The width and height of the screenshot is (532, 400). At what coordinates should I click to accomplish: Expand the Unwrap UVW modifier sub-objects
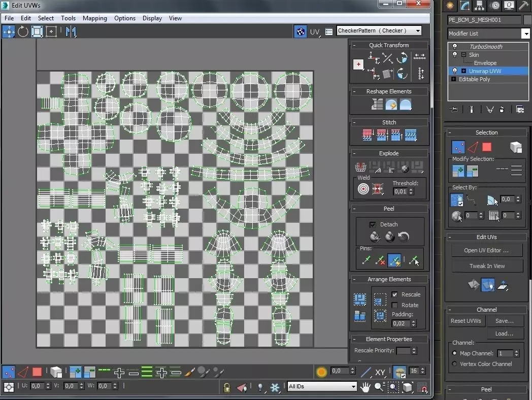pos(463,71)
